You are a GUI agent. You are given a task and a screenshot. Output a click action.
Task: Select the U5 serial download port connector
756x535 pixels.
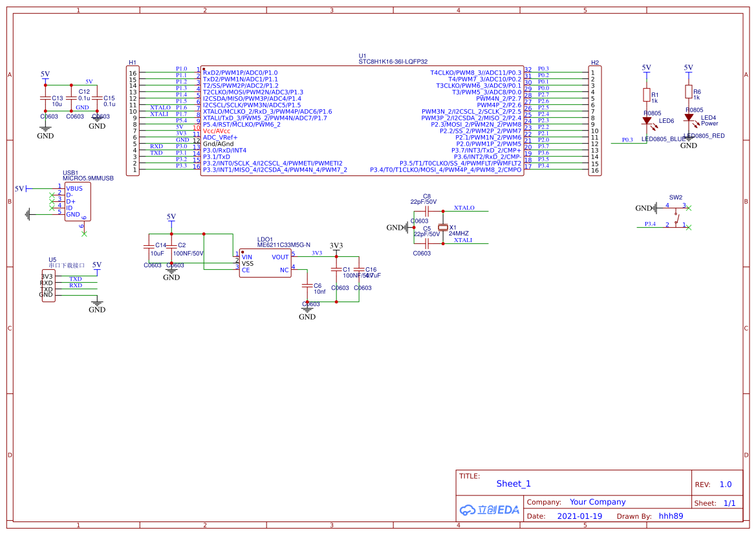tap(48, 286)
